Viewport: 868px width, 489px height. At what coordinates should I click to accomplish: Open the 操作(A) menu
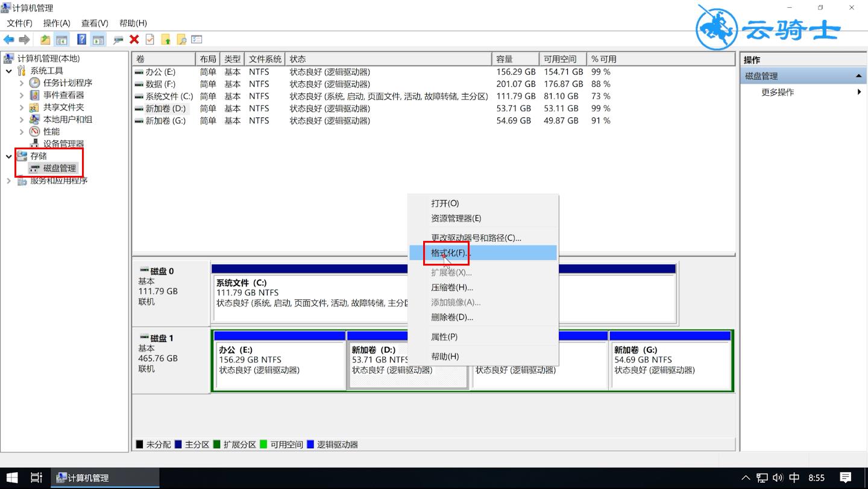click(x=57, y=23)
